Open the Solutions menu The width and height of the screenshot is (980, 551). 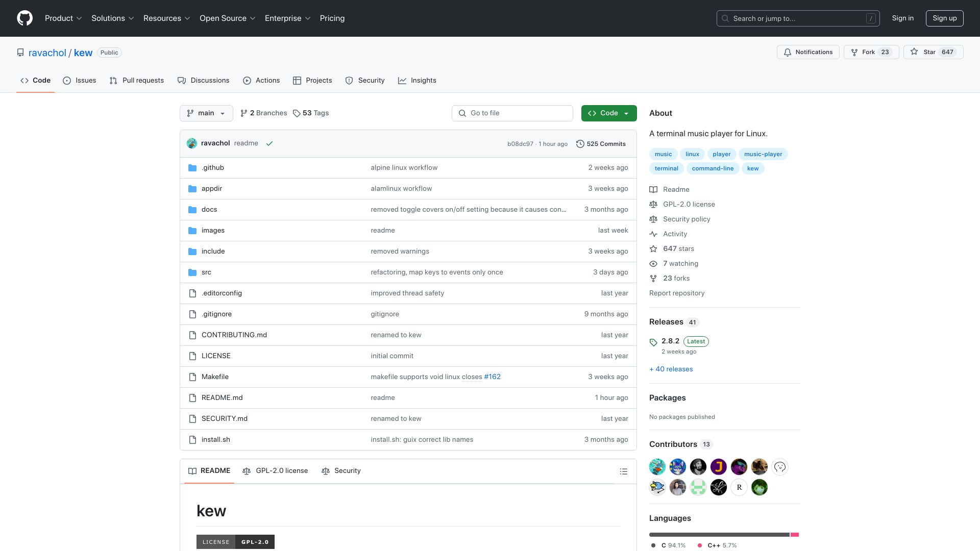coord(113,18)
